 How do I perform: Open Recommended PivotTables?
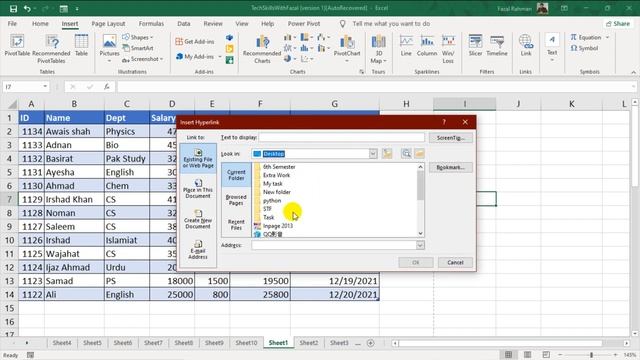point(51,49)
